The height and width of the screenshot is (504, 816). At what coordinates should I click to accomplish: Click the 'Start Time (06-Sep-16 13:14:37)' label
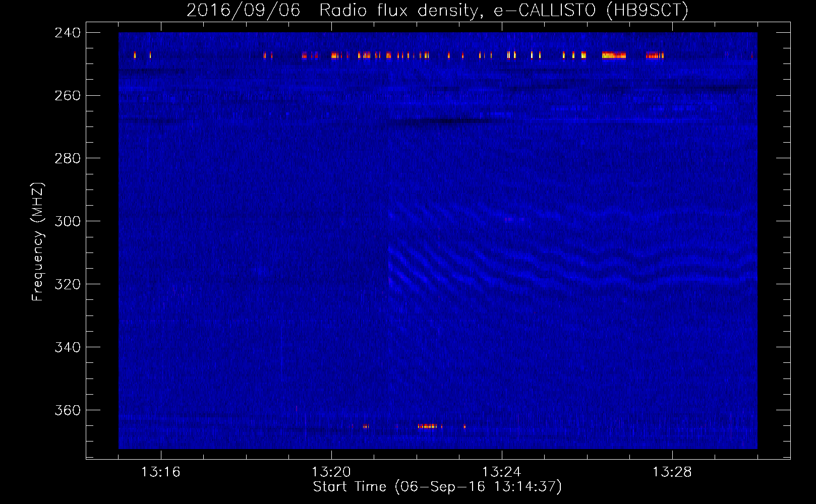[437, 487]
